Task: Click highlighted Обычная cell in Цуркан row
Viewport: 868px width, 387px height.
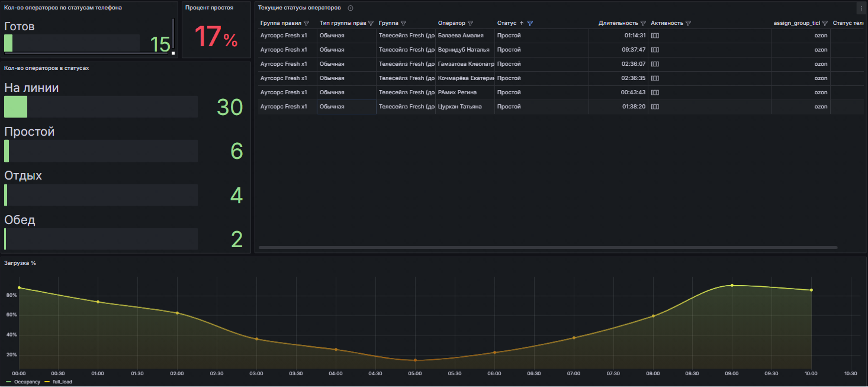Action: pos(346,107)
